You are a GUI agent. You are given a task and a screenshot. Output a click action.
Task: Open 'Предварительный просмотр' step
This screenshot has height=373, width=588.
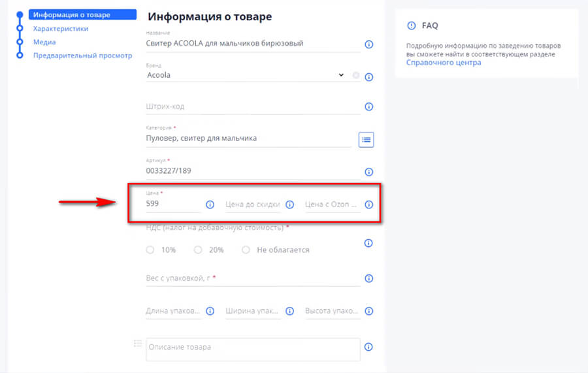pyautogui.click(x=82, y=56)
